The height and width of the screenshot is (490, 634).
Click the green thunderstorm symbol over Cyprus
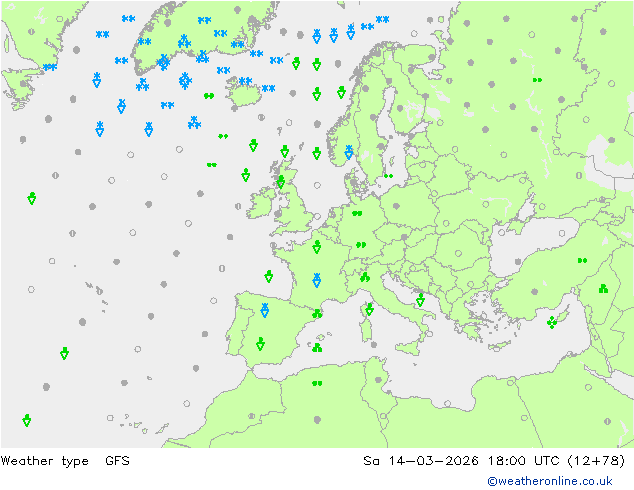552,322
